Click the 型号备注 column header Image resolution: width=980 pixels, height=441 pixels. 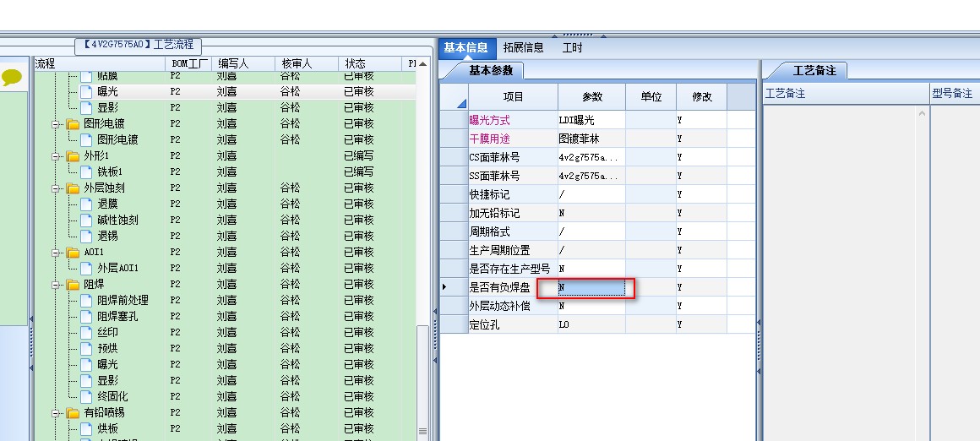coord(955,94)
